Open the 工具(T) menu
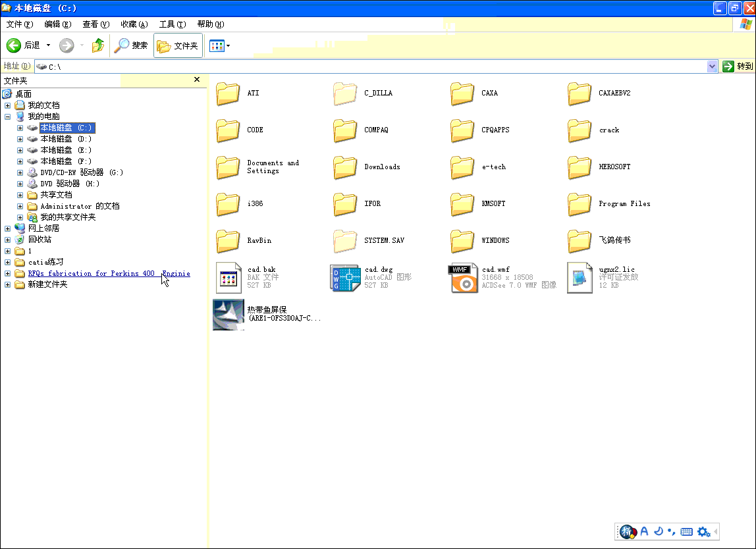The height and width of the screenshot is (549, 756). click(173, 24)
